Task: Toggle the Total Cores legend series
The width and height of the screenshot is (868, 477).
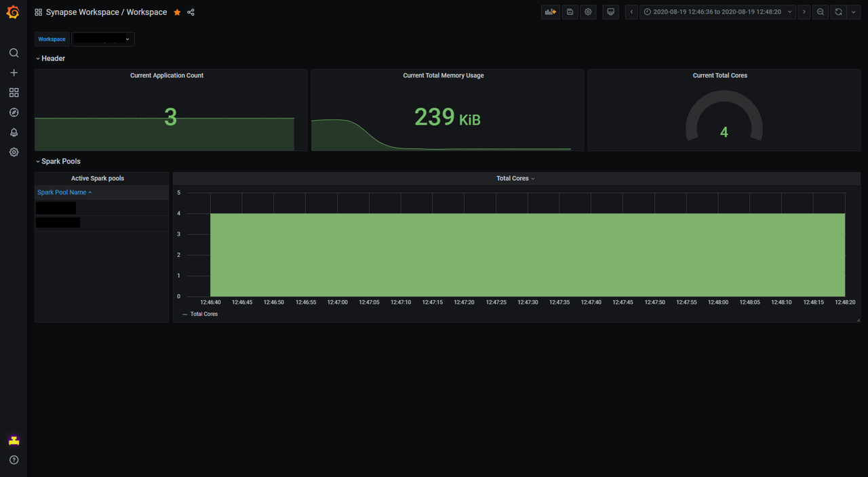Action: tap(203, 314)
